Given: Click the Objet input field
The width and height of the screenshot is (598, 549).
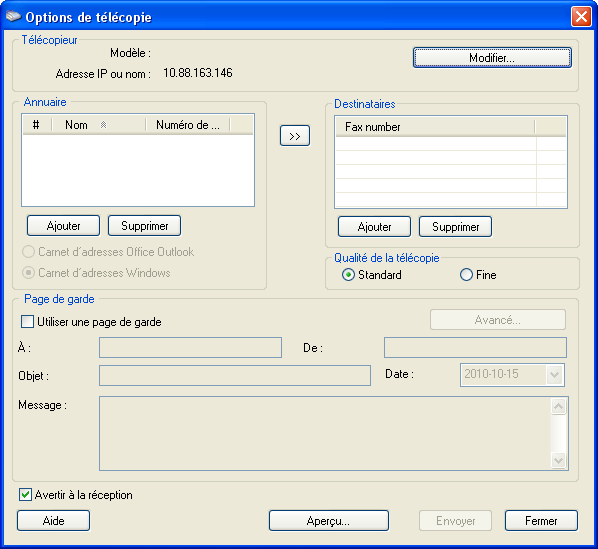Looking at the screenshot, I should click(x=235, y=376).
